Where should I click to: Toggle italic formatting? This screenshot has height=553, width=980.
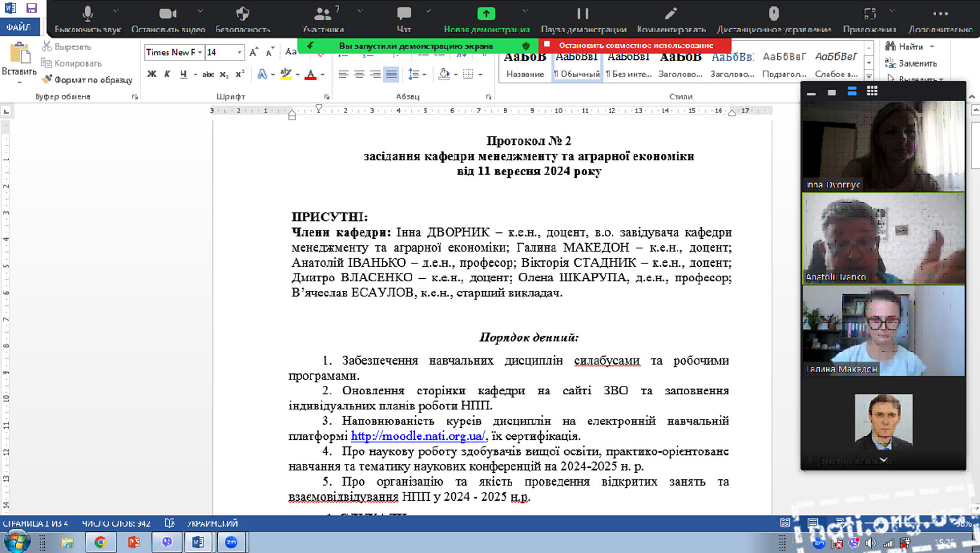click(x=168, y=74)
